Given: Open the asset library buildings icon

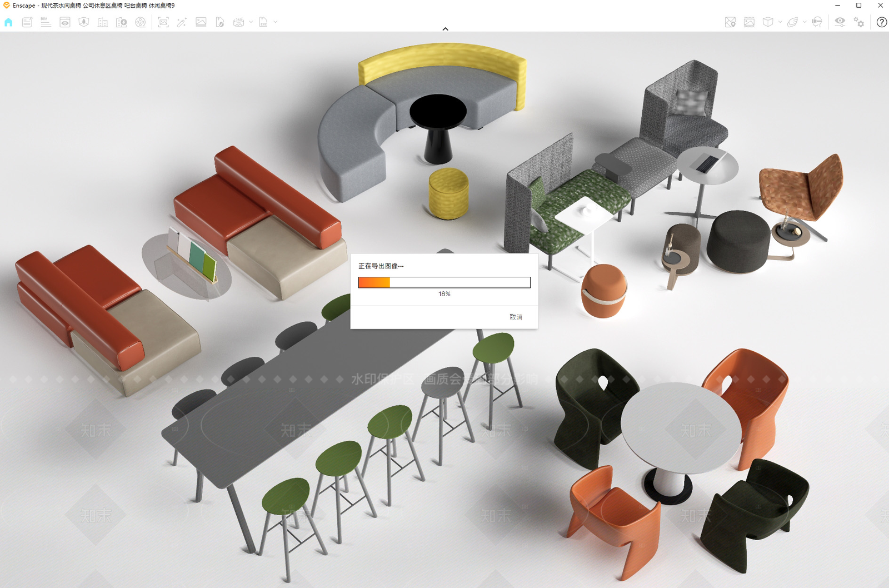Looking at the screenshot, I should tap(103, 22).
